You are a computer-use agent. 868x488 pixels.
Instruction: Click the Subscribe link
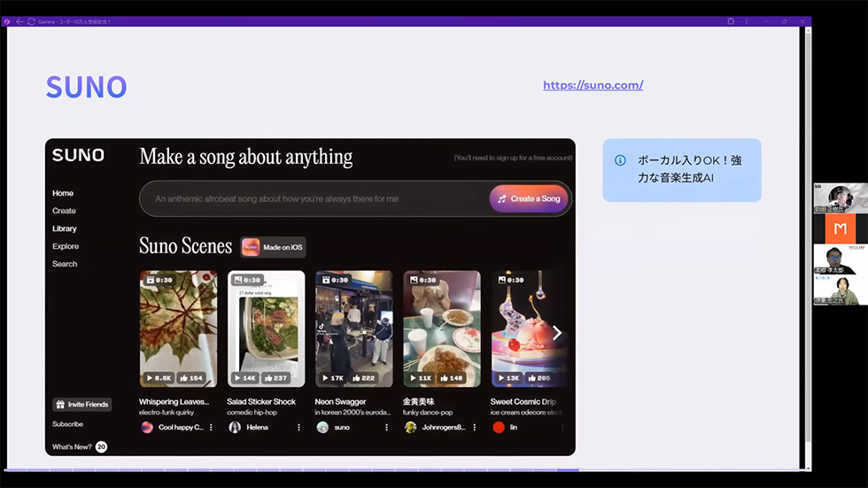pyautogui.click(x=67, y=424)
